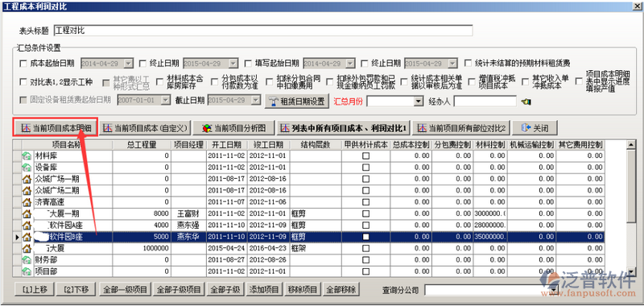644x306 pixels.
Task: Click the 添加项目 button
Action: click(265, 290)
